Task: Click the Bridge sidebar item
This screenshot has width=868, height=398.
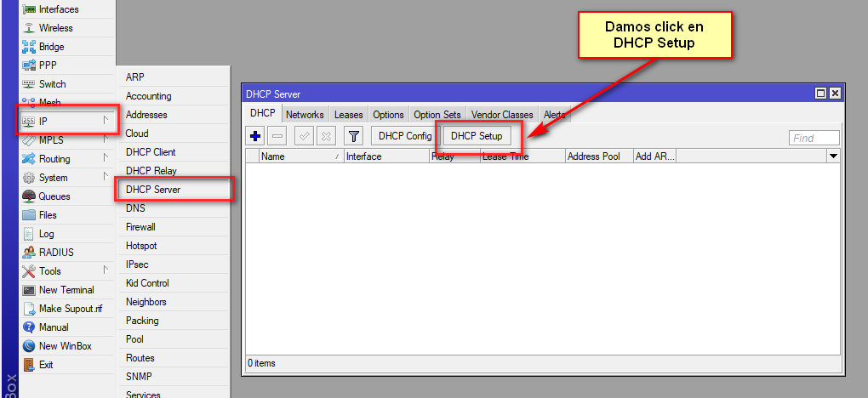Action: point(51,47)
